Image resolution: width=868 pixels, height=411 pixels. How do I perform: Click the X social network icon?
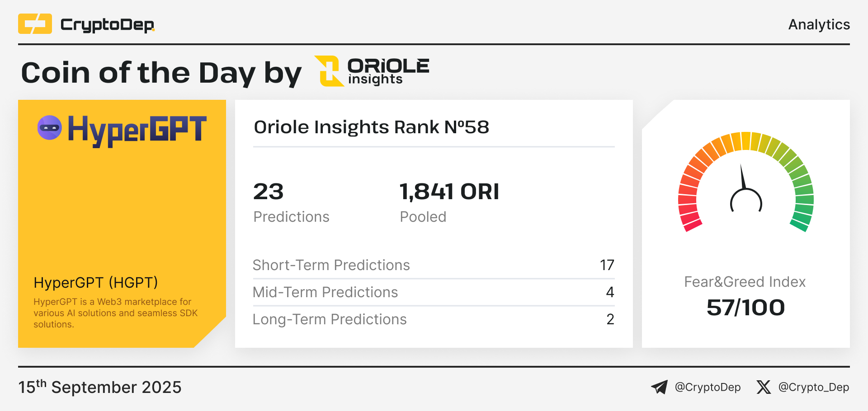(x=764, y=387)
